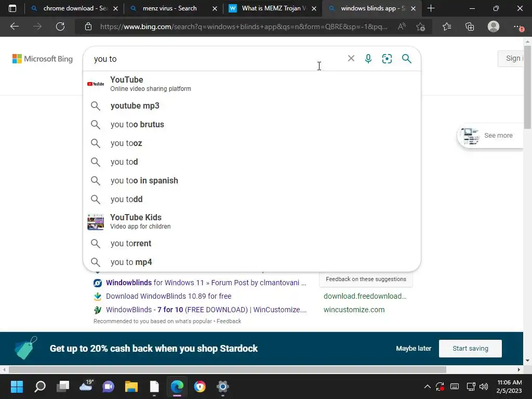
Task: Open Edge Settings and more menu
Action: 518,26
